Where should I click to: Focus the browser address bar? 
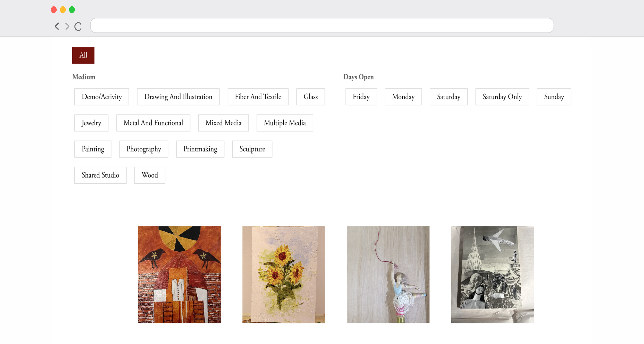point(322,25)
